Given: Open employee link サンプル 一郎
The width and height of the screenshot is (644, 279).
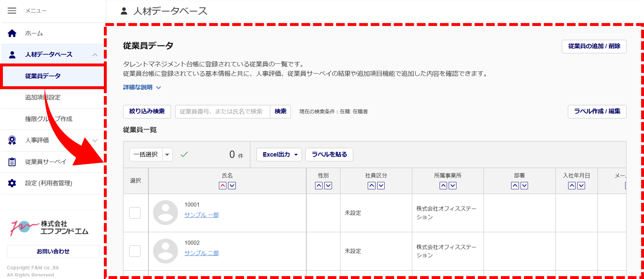Looking at the screenshot, I should point(201,215).
